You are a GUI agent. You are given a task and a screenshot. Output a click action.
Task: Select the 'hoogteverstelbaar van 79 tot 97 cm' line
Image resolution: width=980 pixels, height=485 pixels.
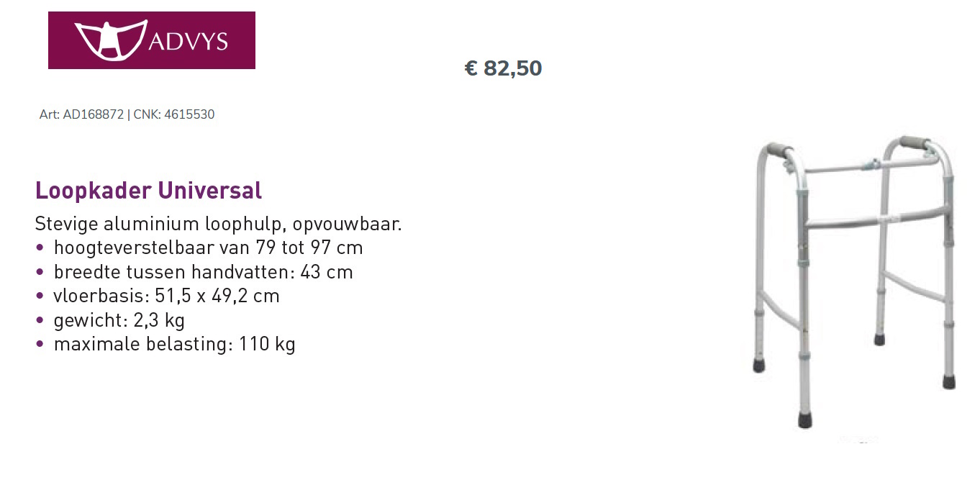(208, 248)
